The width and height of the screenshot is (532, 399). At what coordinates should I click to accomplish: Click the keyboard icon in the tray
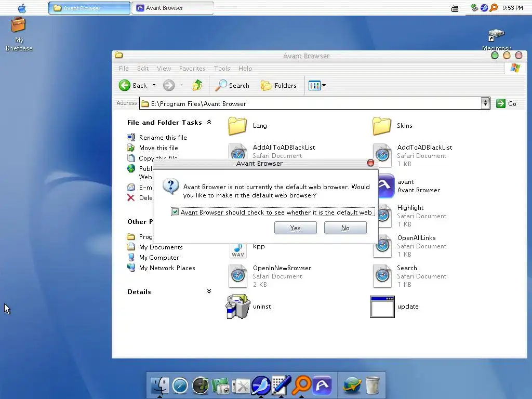point(455,8)
